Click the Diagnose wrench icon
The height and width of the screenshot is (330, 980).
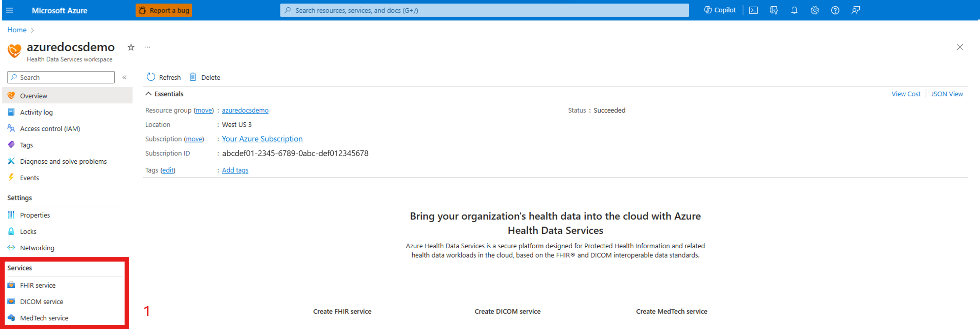[12, 161]
